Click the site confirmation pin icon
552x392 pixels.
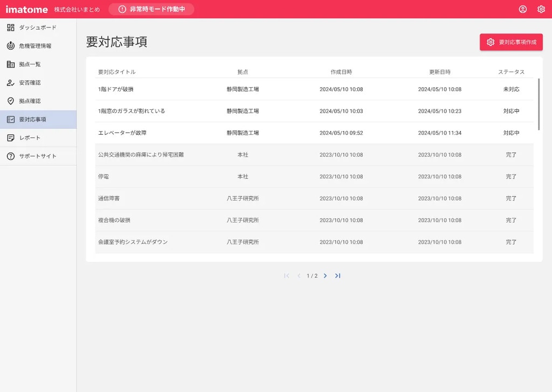pyautogui.click(x=11, y=101)
